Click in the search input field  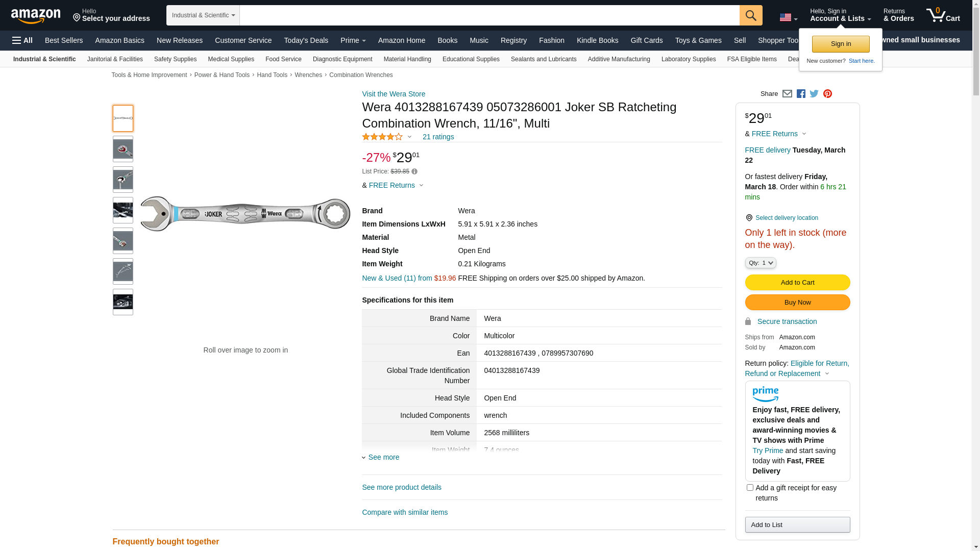(x=489, y=15)
